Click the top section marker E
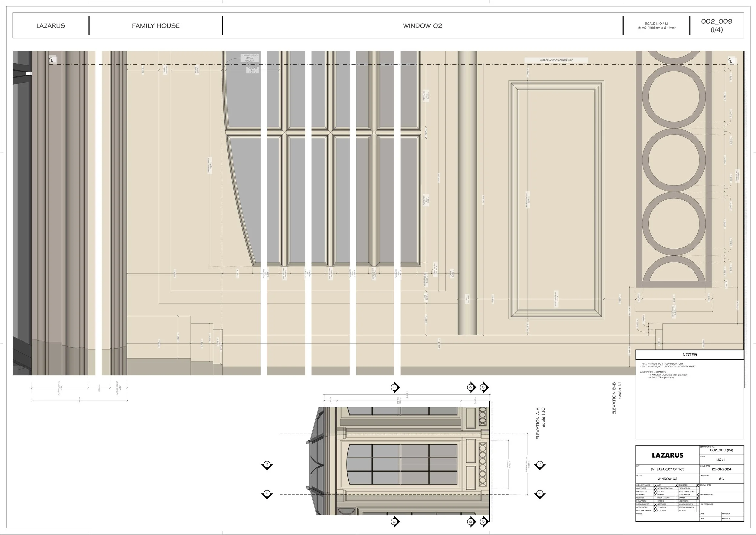This screenshot has width=756, height=535. (395, 387)
